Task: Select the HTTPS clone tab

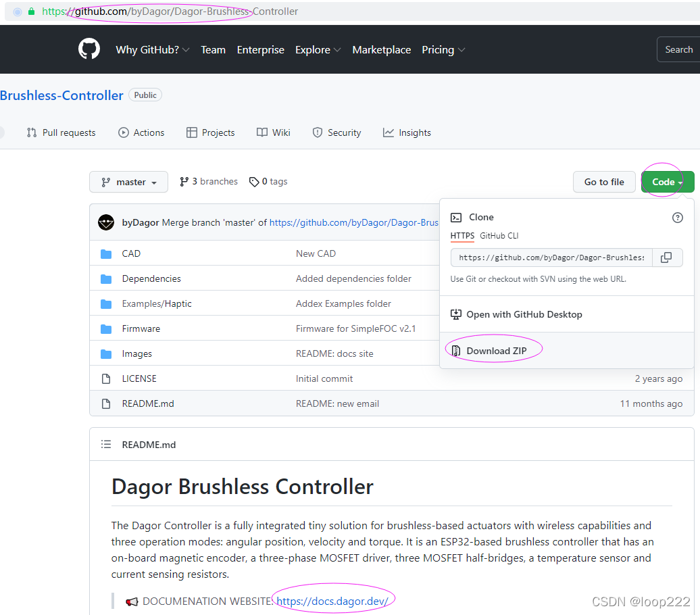Action: pos(462,236)
